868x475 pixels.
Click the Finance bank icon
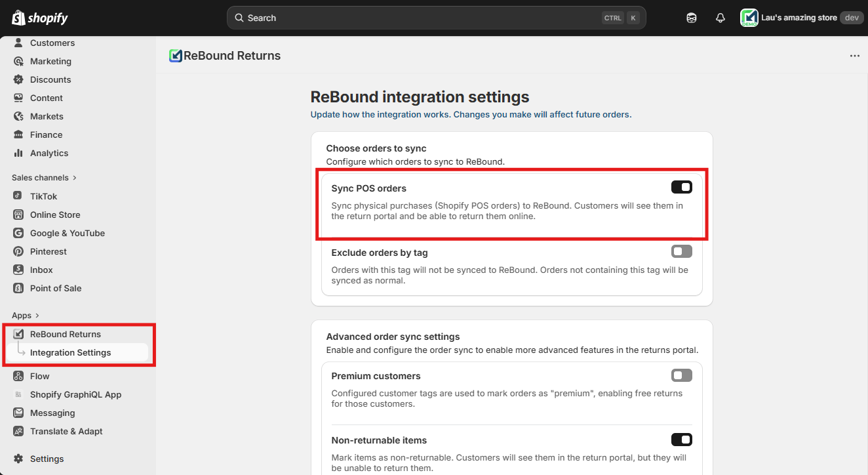(x=18, y=134)
